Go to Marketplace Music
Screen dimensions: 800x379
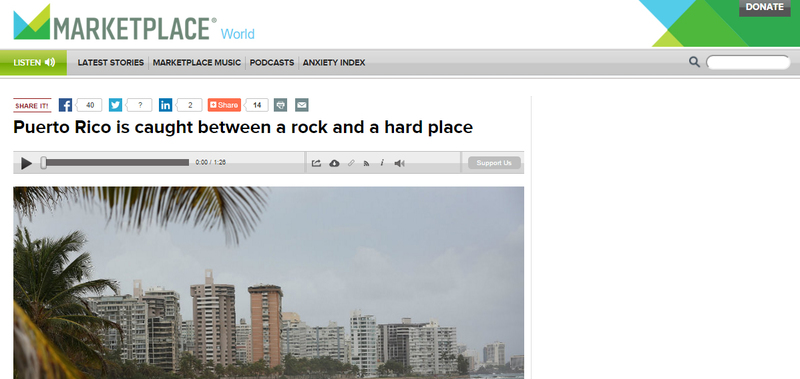pyautogui.click(x=197, y=63)
